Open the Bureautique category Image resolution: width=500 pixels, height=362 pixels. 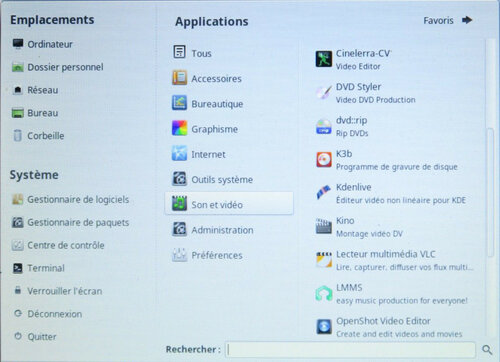229,104
